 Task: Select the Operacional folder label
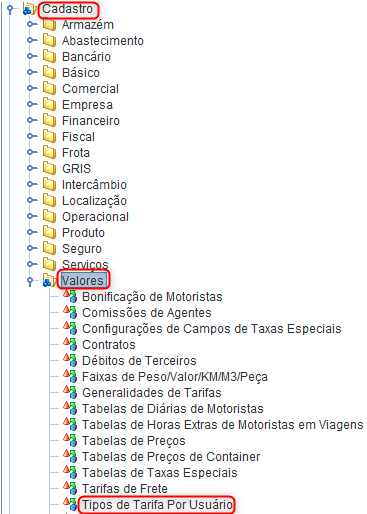(x=95, y=217)
